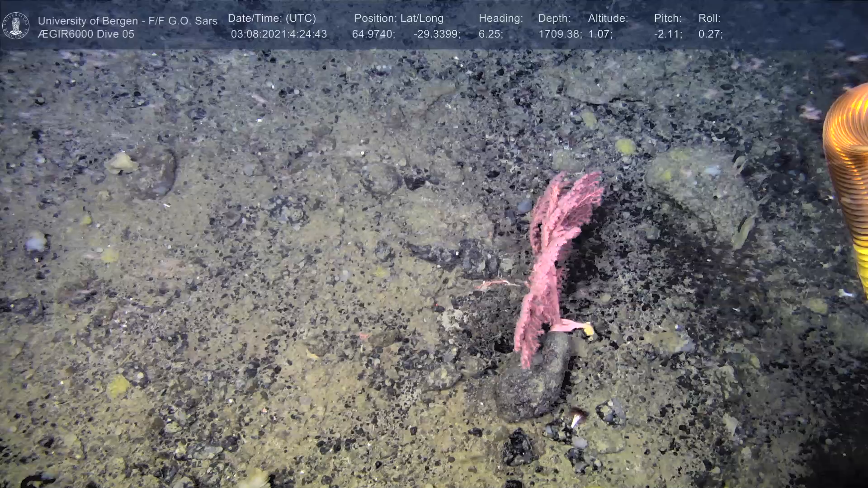
Task: Click the Pitch label in overlay
Action: 668,19
